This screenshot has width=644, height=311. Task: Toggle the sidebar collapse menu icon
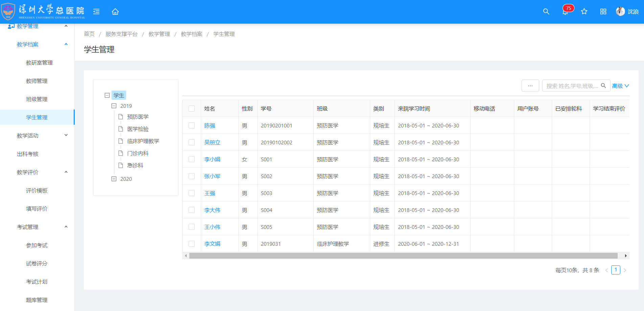96,11
